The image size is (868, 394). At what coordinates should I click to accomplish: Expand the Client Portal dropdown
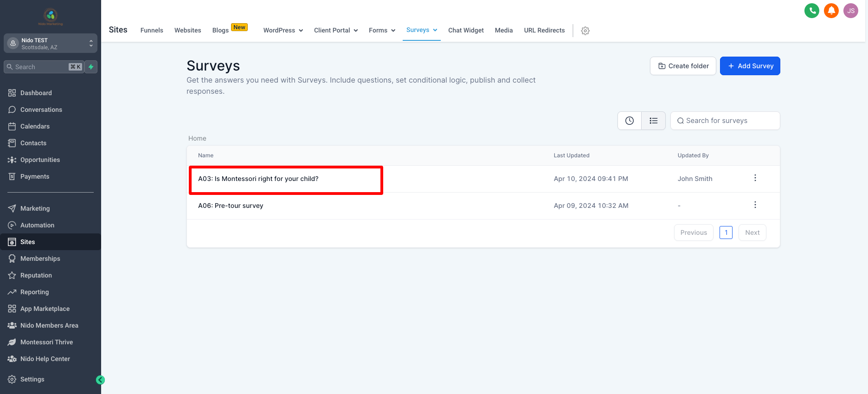point(336,30)
